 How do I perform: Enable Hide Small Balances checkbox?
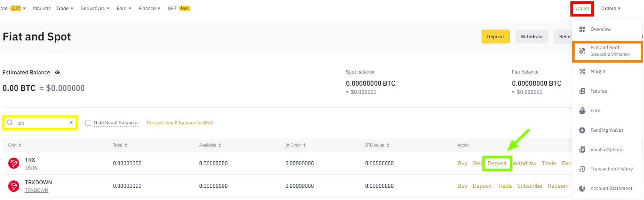click(88, 123)
